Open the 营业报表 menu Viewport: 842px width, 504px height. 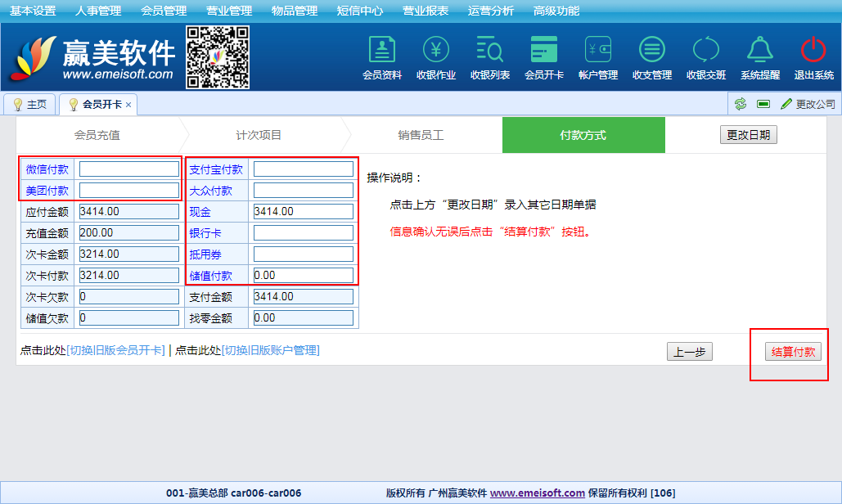click(425, 11)
